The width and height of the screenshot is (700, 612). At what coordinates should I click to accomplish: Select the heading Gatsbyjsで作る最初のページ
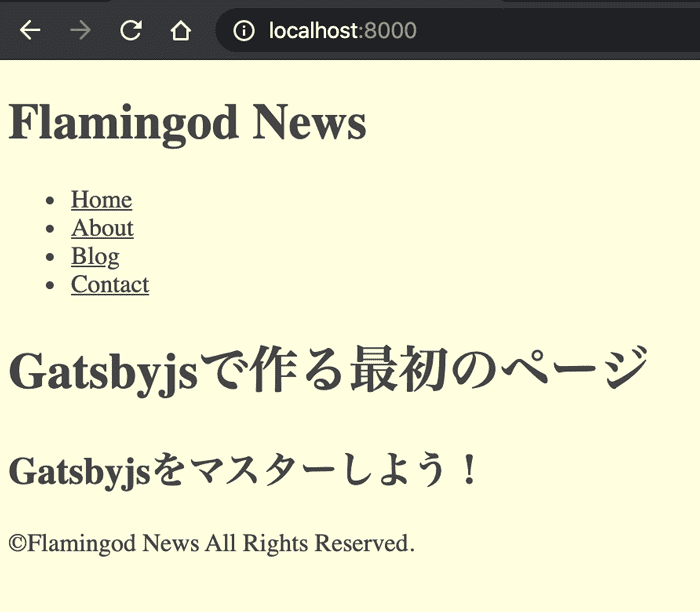(x=328, y=371)
